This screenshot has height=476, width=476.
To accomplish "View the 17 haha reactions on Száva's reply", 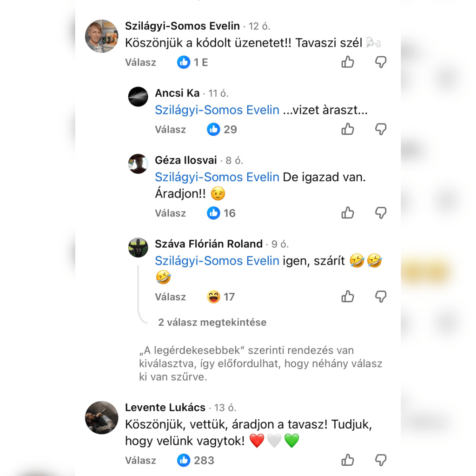I will (x=221, y=297).
